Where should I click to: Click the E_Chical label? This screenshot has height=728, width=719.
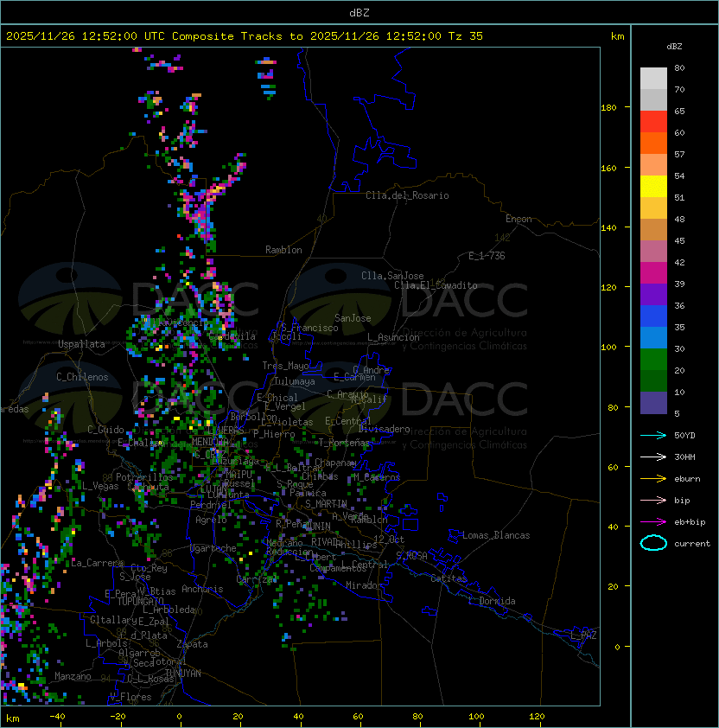point(277,398)
